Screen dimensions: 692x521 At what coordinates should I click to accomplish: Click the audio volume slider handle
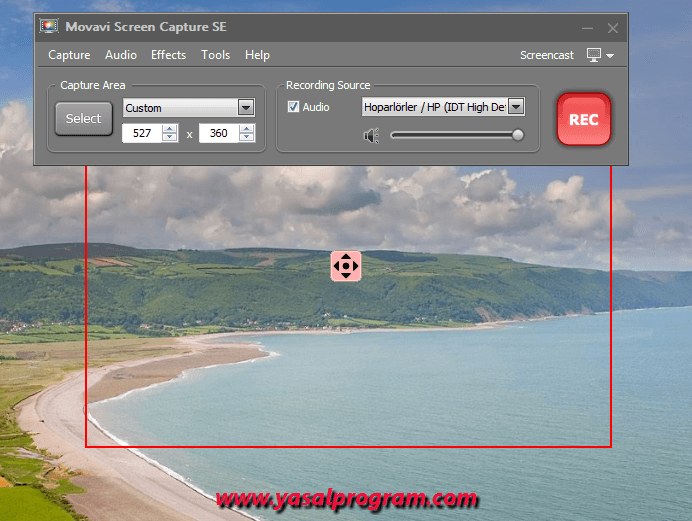pos(518,135)
